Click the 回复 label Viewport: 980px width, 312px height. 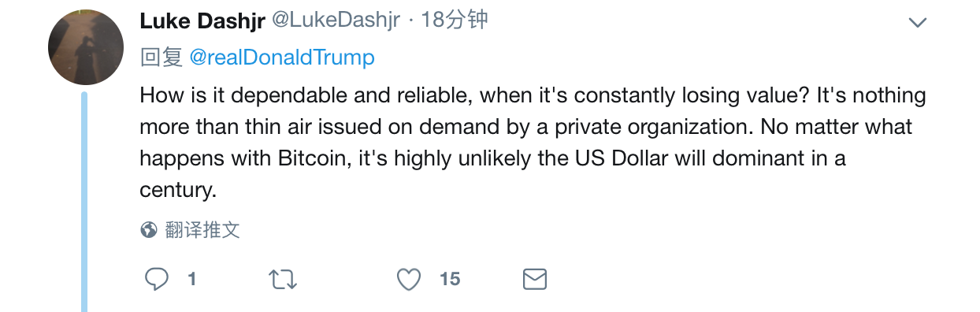(161, 58)
